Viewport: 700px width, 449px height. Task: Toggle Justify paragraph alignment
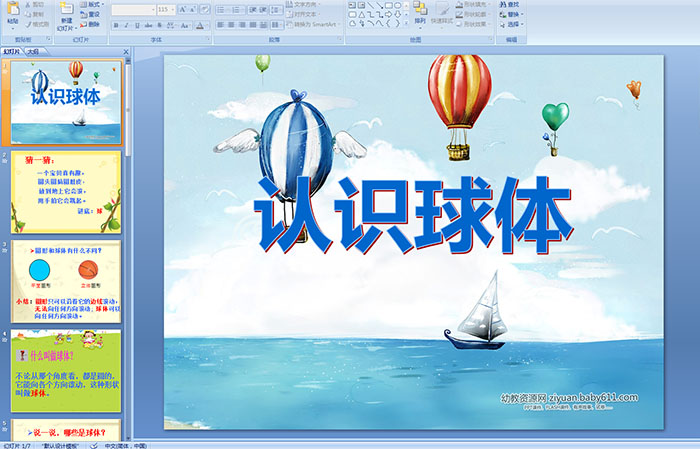(253, 25)
